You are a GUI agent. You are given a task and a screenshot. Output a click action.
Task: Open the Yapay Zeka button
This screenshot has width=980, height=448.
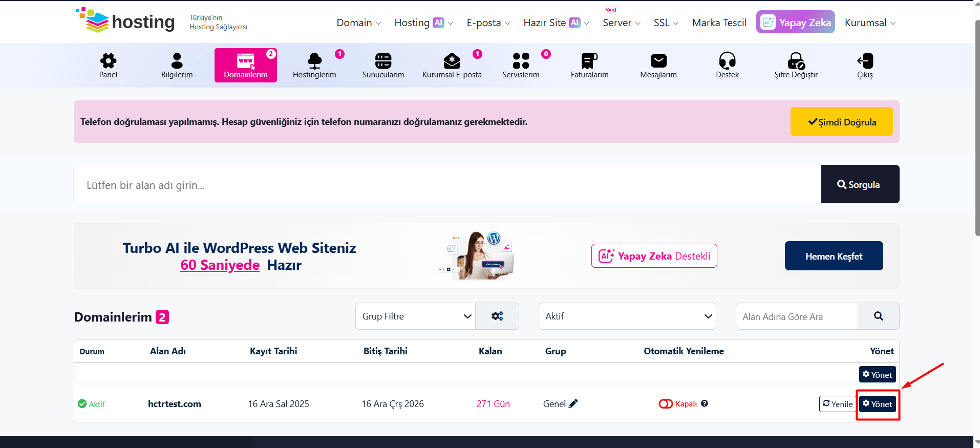(x=796, y=22)
